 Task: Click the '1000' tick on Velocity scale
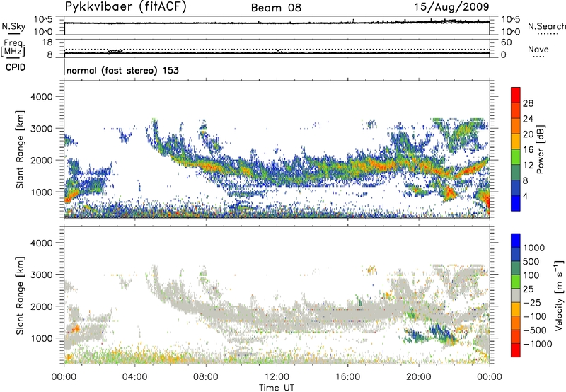point(534,248)
